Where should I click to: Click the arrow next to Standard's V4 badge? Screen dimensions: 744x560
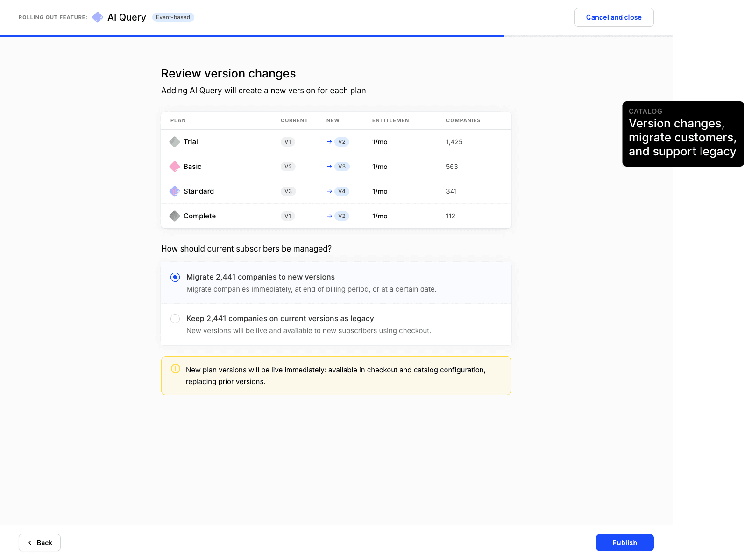point(329,191)
